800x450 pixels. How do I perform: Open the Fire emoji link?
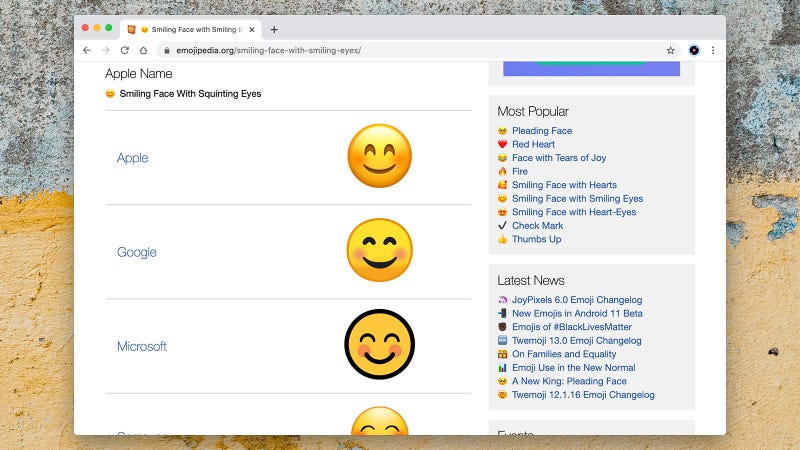[x=520, y=171]
